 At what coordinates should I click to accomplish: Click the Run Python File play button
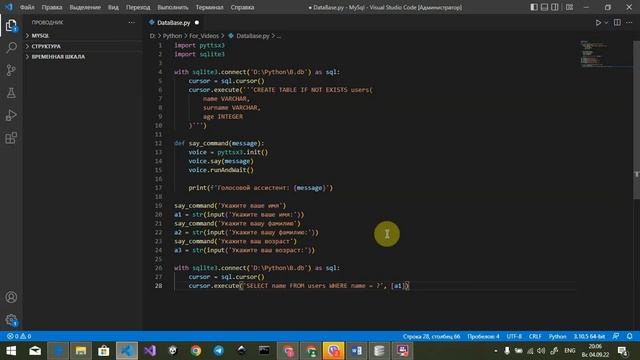click(598, 23)
